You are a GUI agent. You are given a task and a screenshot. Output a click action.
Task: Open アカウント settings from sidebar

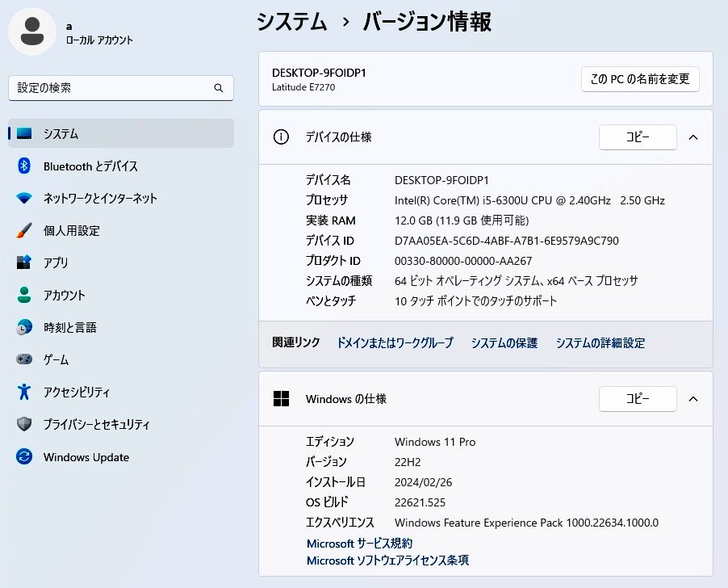pyautogui.click(x=121, y=295)
